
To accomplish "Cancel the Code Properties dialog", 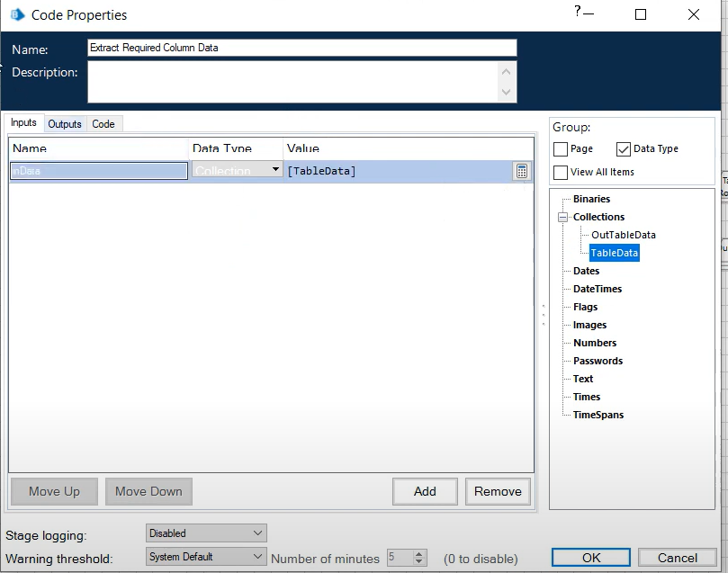I will pos(678,557).
